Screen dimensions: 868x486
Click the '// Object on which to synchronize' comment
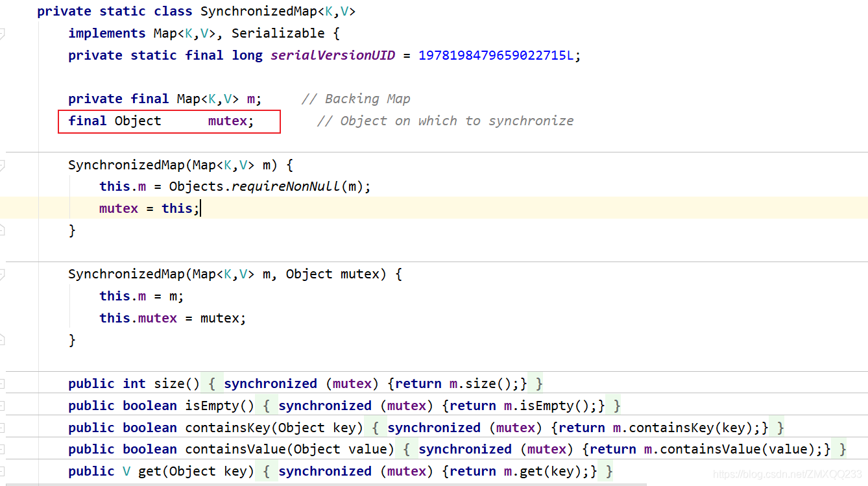pyautogui.click(x=446, y=121)
